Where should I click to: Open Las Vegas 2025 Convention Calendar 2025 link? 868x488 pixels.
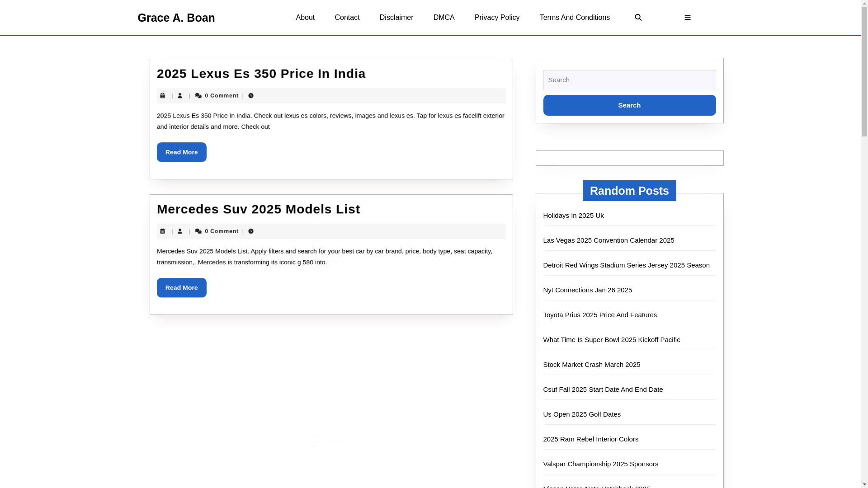(x=609, y=240)
